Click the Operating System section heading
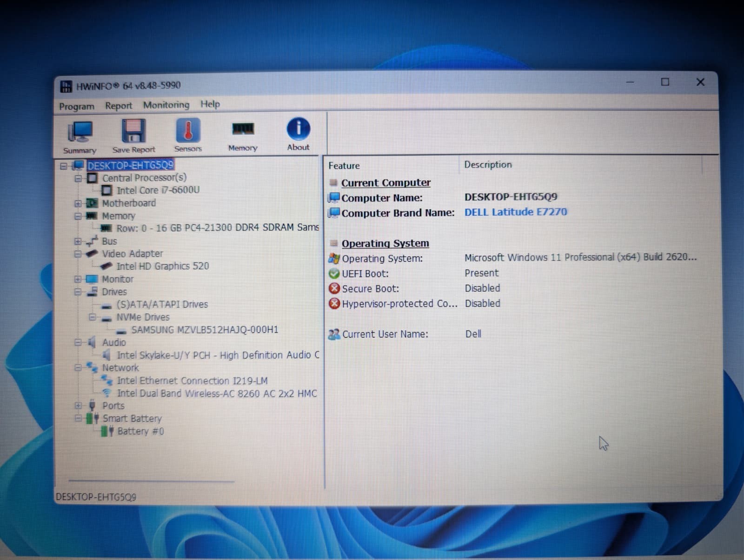744x560 pixels. point(385,244)
